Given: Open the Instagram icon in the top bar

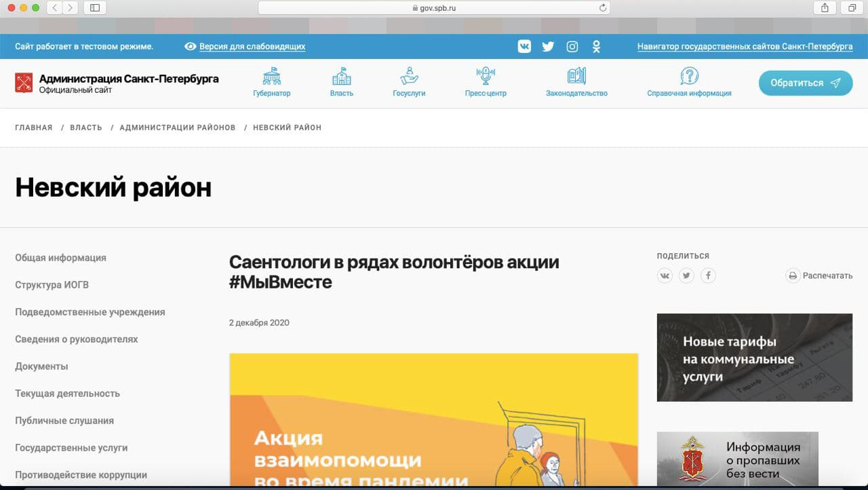Looking at the screenshot, I should point(572,47).
